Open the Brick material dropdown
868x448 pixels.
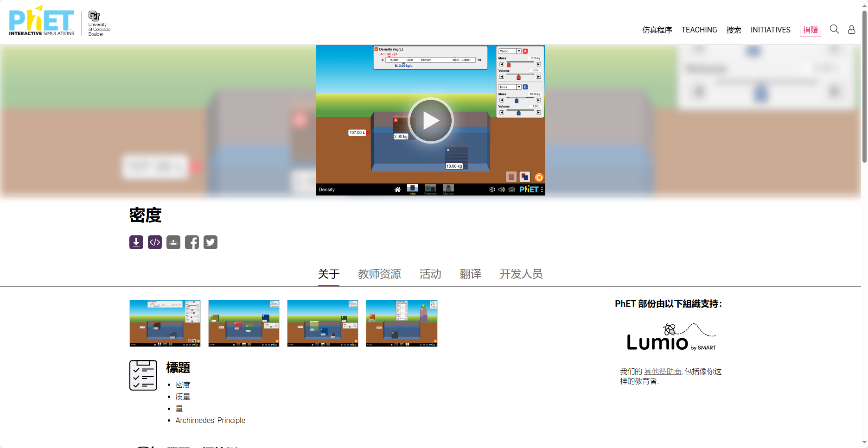pos(510,87)
